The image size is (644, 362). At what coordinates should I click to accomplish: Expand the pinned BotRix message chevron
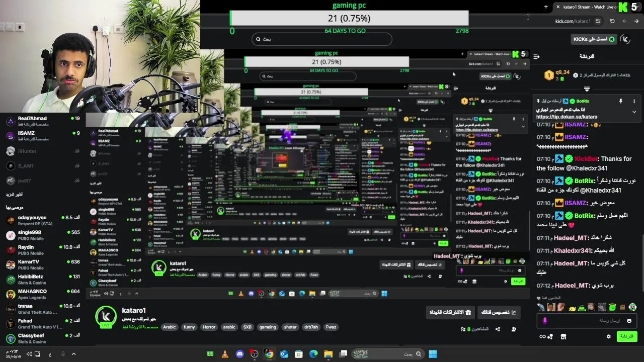(634, 112)
